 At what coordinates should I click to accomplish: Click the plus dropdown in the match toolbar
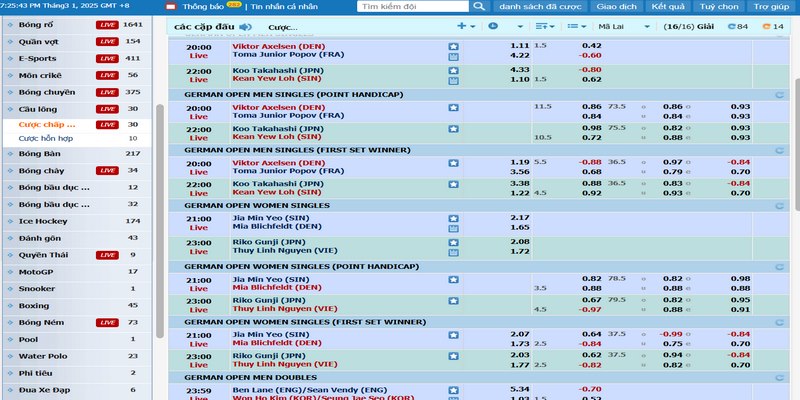point(465,27)
